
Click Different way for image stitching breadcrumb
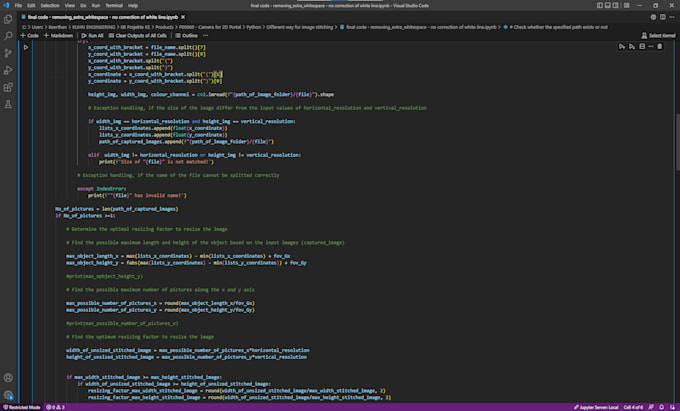[300, 27]
